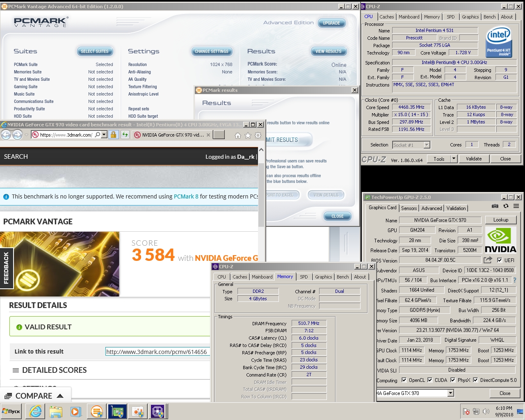Toggle the OpenCL checkbox
Image resolution: width=525 pixels, height=420 pixels.
tap(404, 380)
